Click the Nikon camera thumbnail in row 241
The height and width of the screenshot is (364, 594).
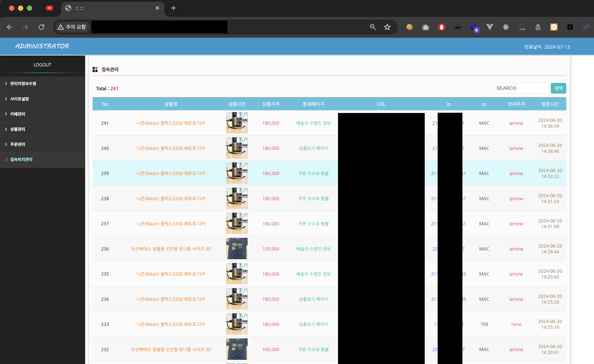[237, 123]
